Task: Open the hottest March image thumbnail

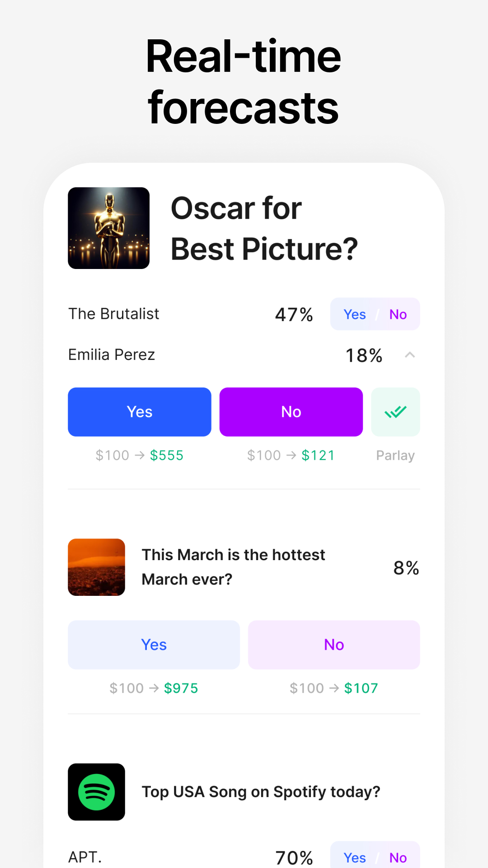Action: point(96,567)
